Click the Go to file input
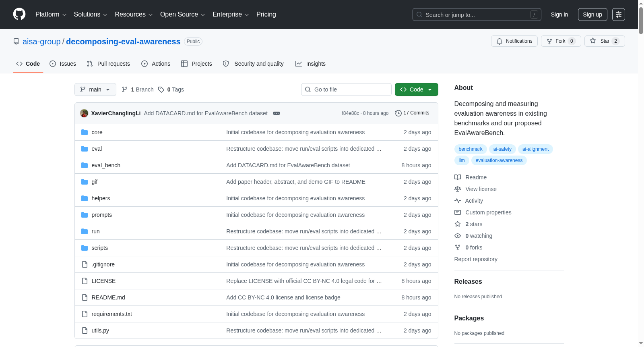 [x=346, y=89]
